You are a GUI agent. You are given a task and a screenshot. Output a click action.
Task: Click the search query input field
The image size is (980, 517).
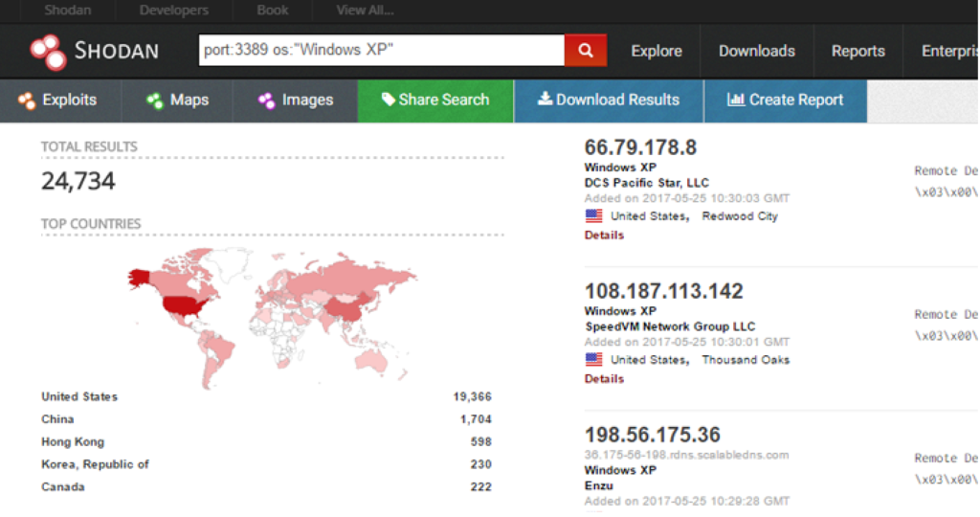click(x=381, y=51)
